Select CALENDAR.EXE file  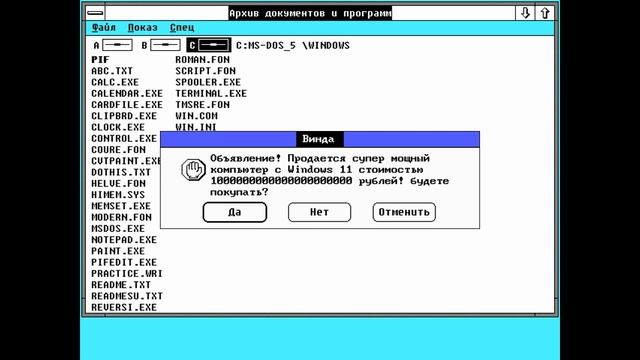point(127,93)
